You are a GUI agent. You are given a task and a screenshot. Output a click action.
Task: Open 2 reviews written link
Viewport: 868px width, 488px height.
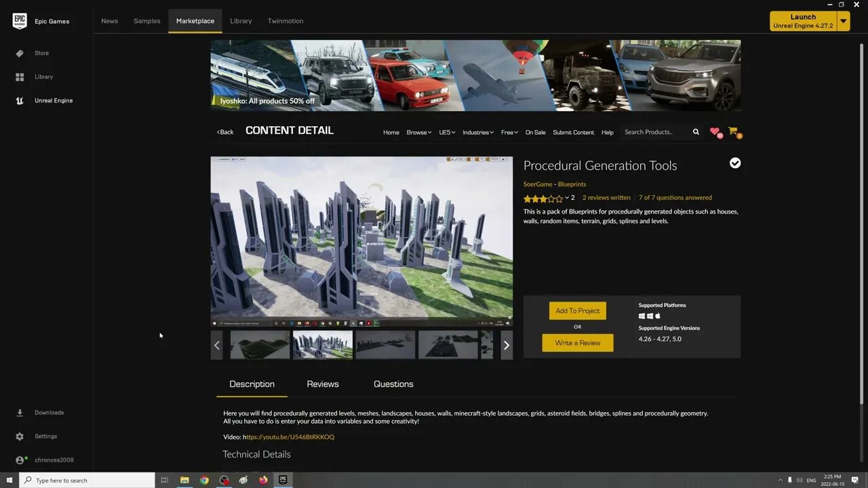pyautogui.click(x=606, y=198)
